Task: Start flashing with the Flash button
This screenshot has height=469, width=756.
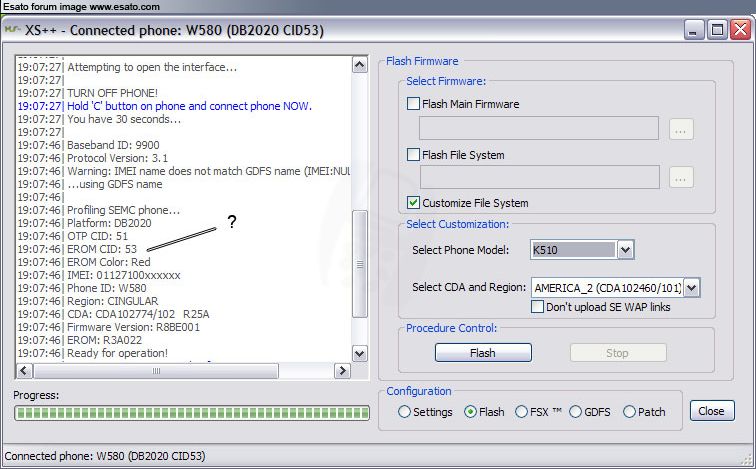Action: pos(483,353)
